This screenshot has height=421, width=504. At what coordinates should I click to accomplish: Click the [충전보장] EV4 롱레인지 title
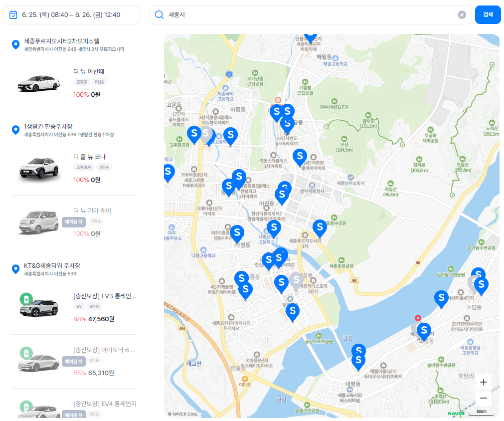[105, 404]
